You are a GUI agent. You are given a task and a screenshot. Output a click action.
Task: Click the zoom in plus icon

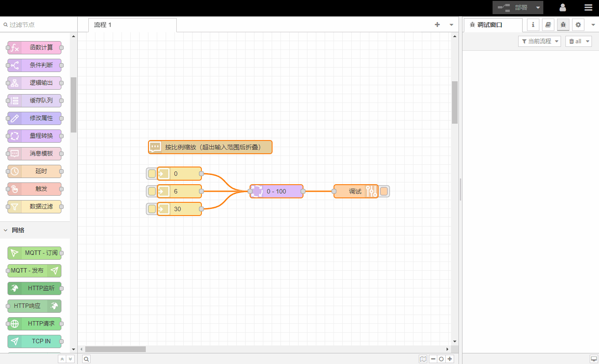point(450,359)
